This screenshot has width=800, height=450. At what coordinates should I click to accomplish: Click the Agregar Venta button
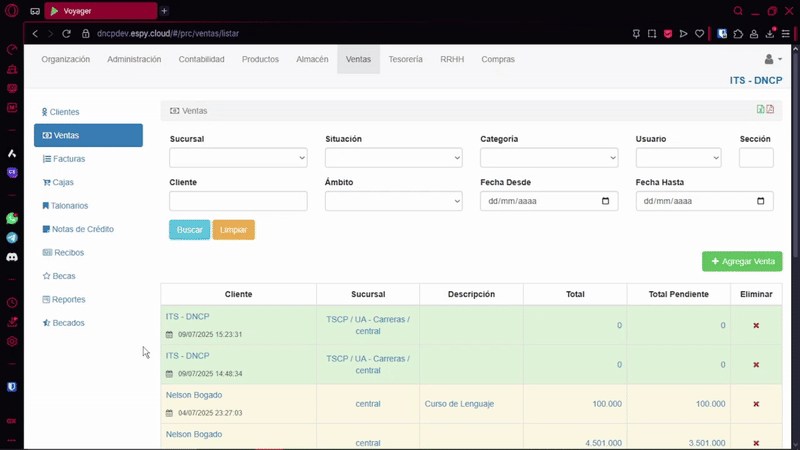742,261
